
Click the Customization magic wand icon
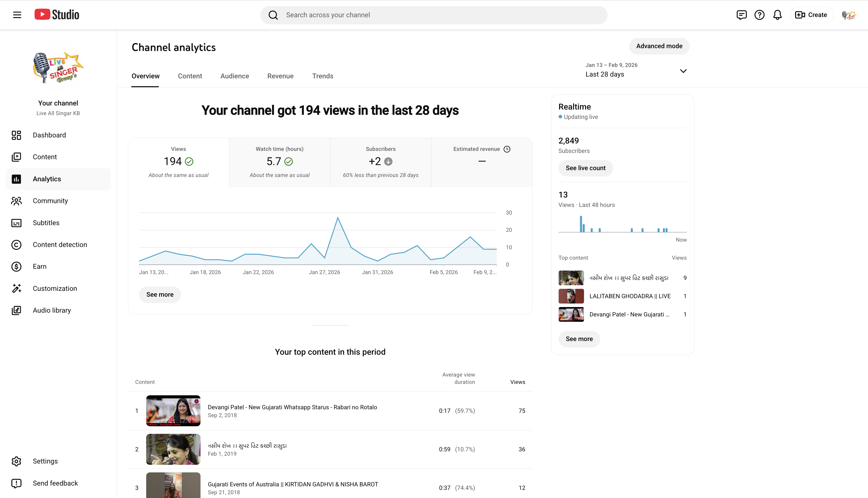[16, 288]
